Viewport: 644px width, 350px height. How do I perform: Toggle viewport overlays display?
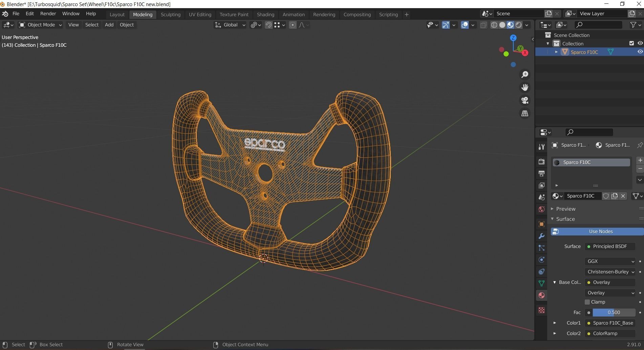[x=465, y=25]
